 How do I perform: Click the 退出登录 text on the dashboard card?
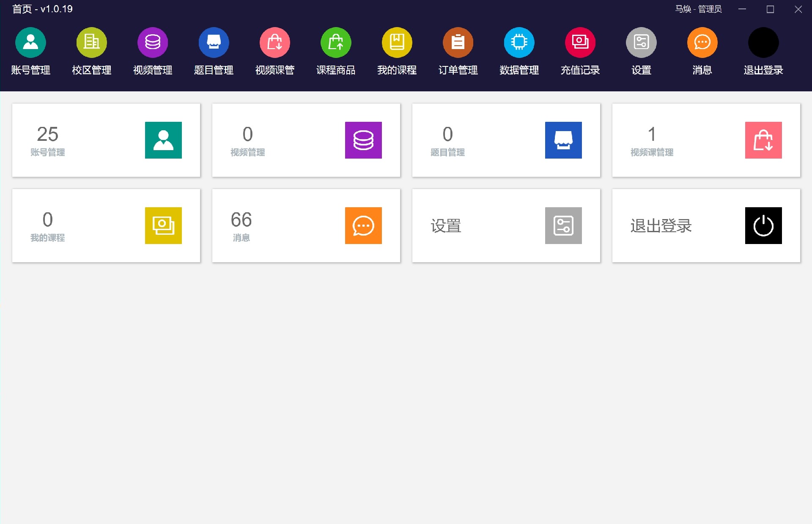(x=661, y=226)
